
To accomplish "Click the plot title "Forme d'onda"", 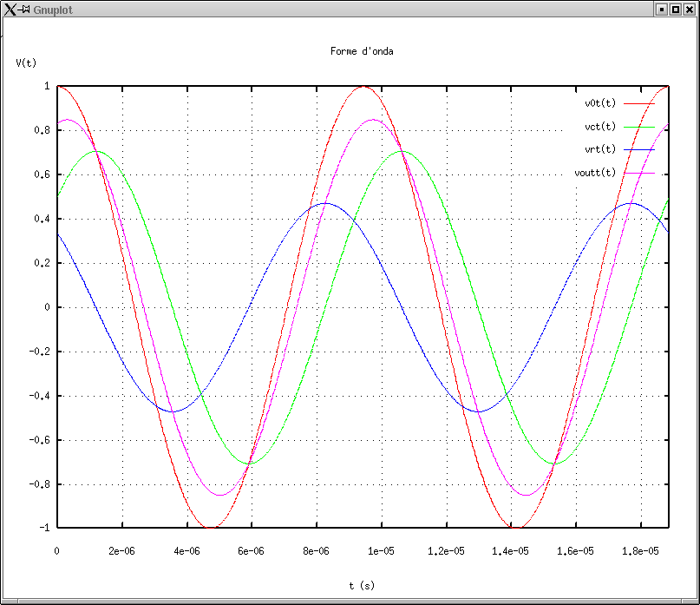I will pyautogui.click(x=362, y=51).
